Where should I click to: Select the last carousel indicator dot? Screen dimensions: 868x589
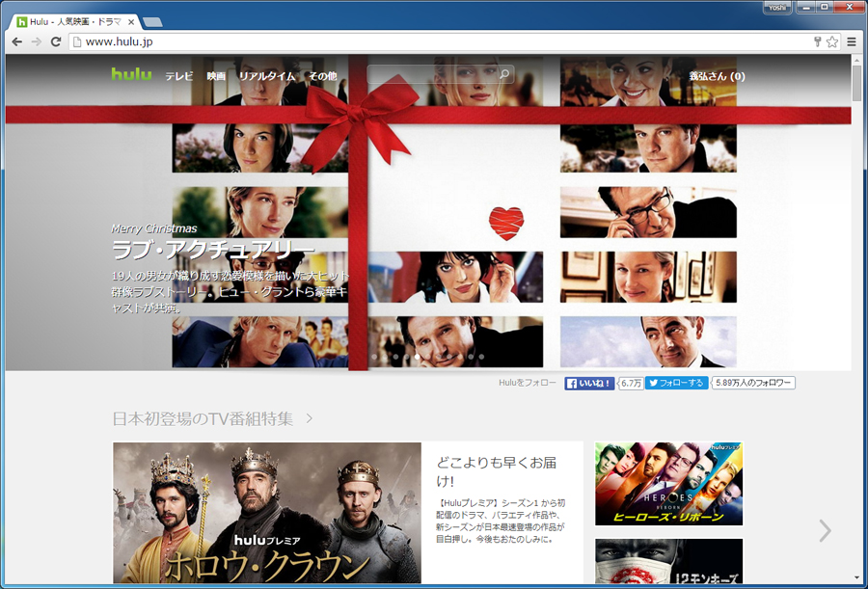(x=481, y=357)
